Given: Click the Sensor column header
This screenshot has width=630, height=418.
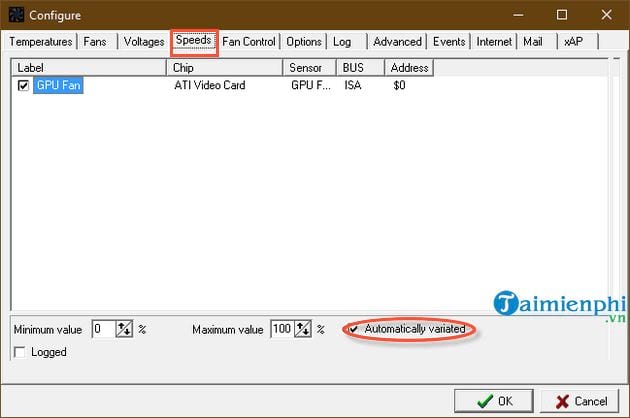Looking at the screenshot, I should click(309, 68).
